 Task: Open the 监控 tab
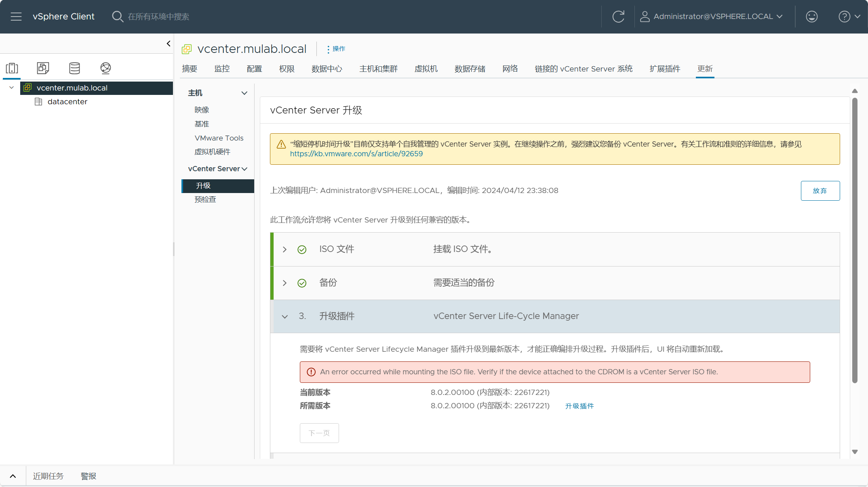pyautogui.click(x=222, y=69)
